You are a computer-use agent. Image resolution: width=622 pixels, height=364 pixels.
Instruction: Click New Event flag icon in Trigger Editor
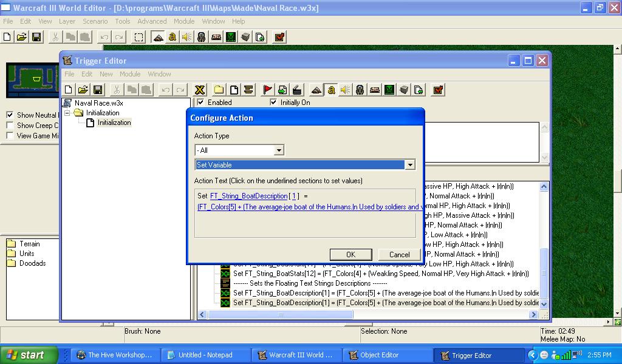pyautogui.click(x=268, y=90)
